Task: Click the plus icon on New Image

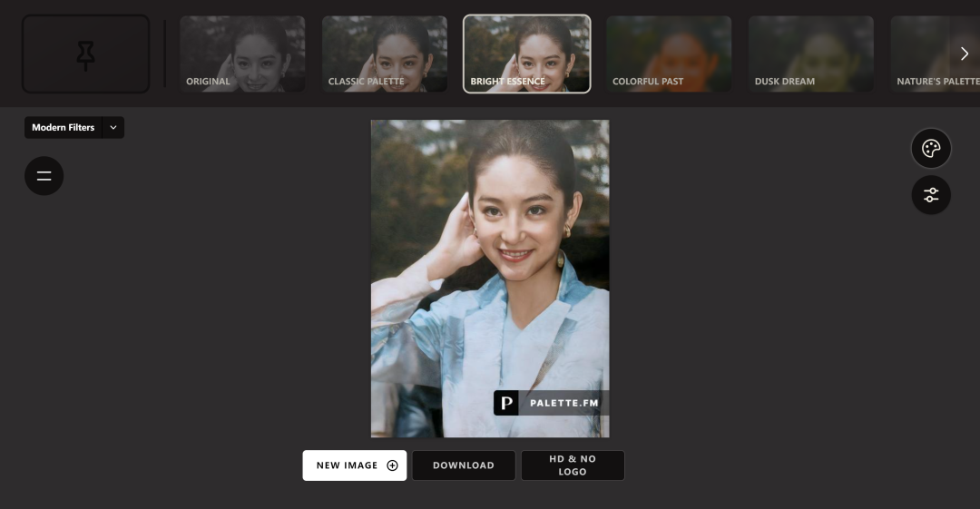Action: [393, 465]
